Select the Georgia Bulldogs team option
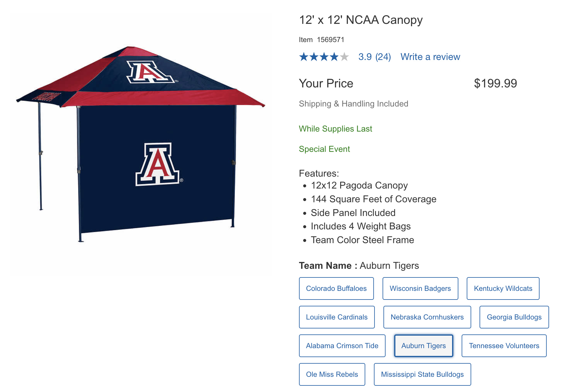564x392 pixels. coord(514,317)
